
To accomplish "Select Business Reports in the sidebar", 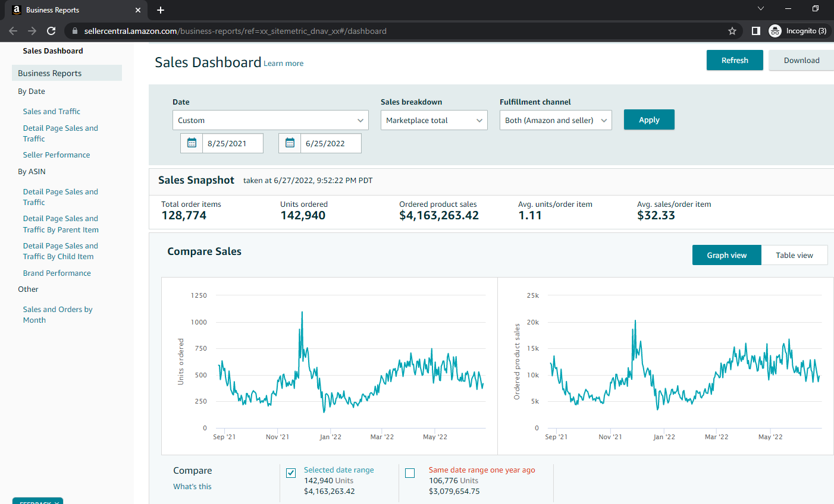I will pyautogui.click(x=67, y=73).
